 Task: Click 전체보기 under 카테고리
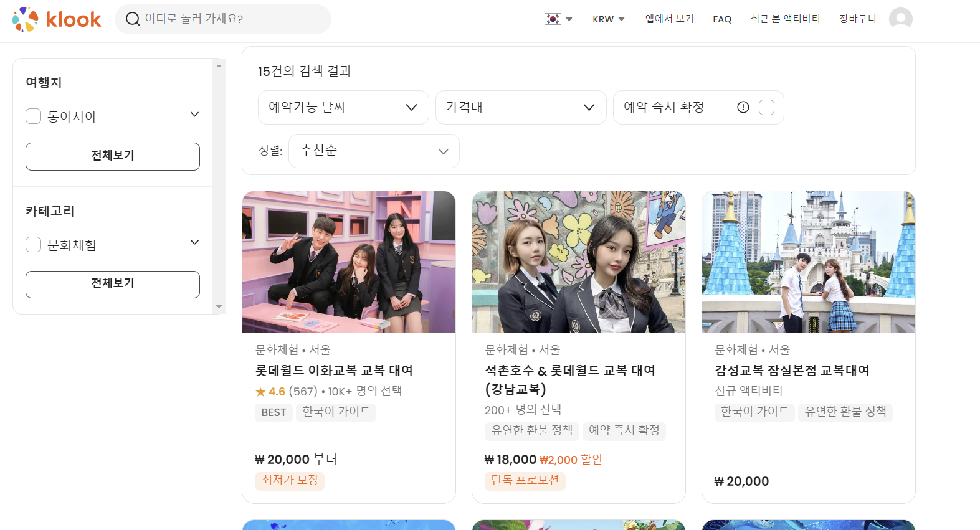113,284
